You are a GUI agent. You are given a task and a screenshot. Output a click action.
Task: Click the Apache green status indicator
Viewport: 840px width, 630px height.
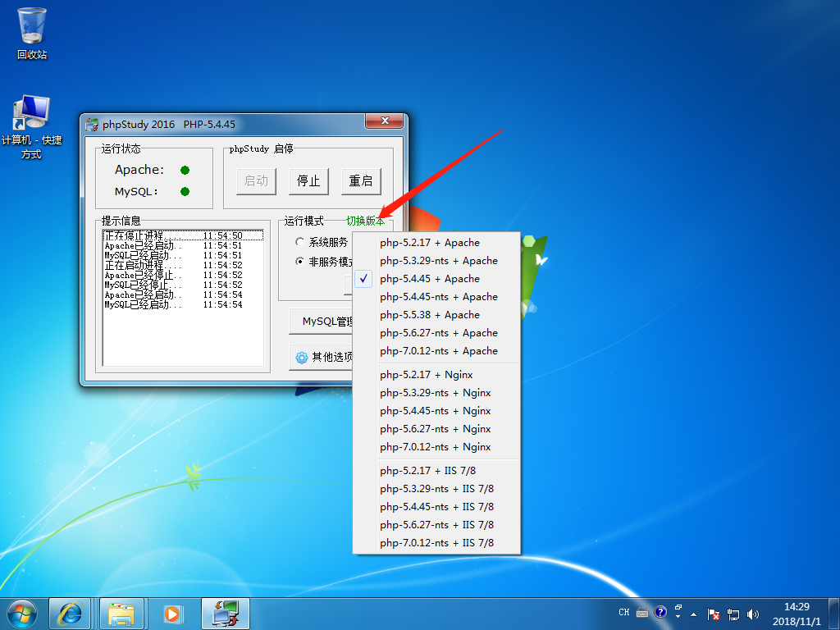tap(185, 171)
